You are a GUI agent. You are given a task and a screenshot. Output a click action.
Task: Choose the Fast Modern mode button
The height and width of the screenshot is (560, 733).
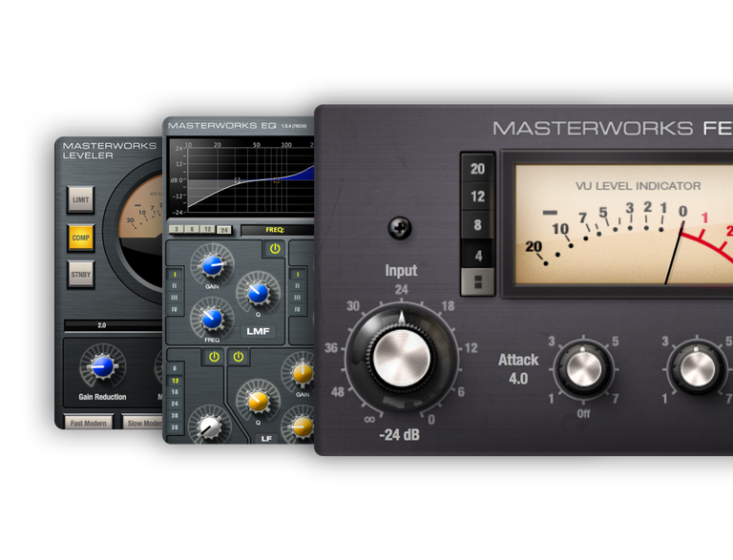coord(88,423)
